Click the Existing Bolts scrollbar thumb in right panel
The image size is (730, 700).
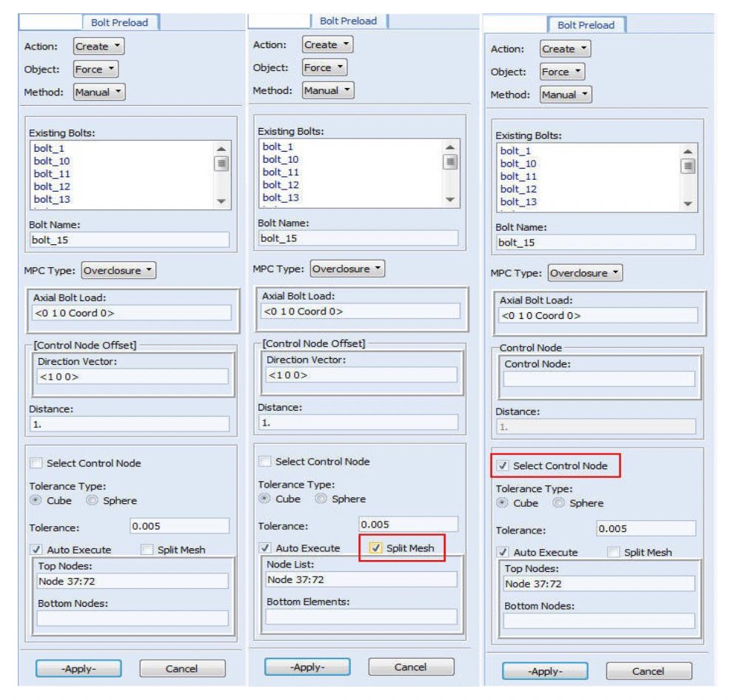click(x=688, y=166)
